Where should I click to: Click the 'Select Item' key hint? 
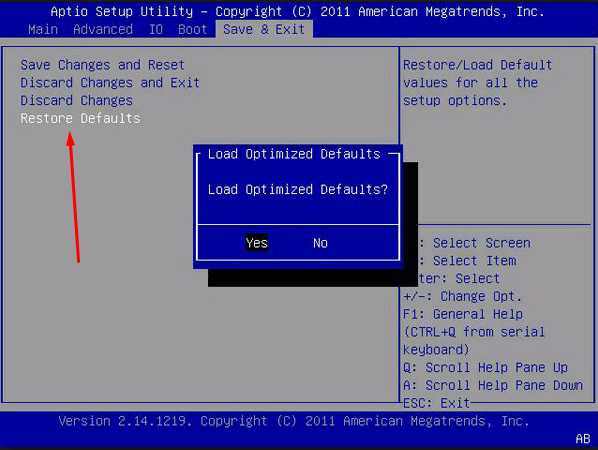tap(474, 261)
